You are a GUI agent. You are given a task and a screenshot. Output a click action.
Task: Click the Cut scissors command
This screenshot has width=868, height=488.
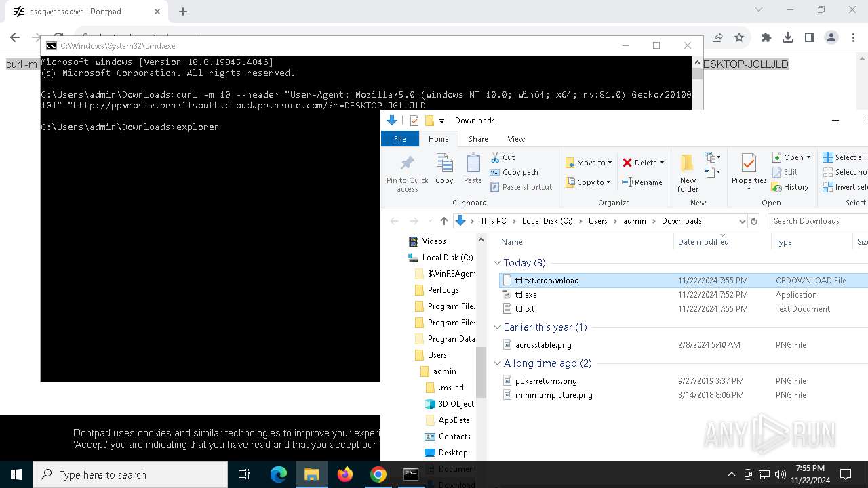pyautogui.click(x=502, y=157)
